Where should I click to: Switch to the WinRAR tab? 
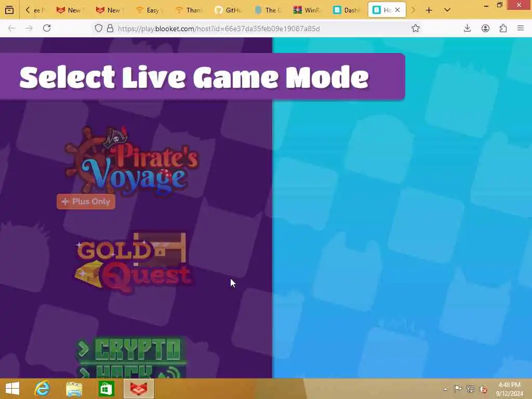point(308,10)
